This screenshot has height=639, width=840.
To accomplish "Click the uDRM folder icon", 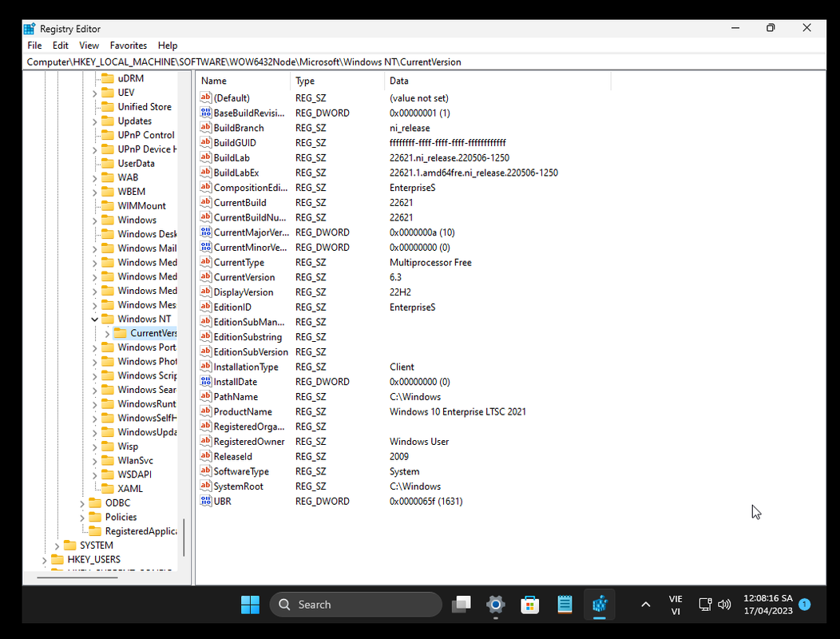I will point(109,78).
